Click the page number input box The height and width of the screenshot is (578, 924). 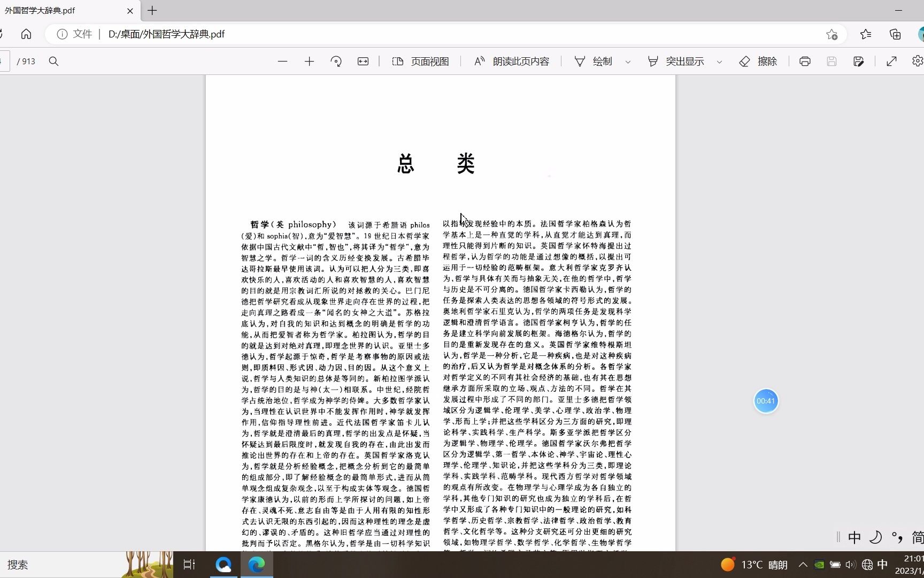[x=4, y=62]
